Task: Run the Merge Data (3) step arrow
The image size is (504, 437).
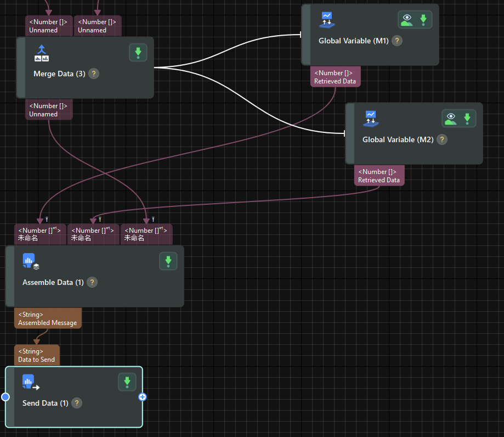Action: click(138, 53)
